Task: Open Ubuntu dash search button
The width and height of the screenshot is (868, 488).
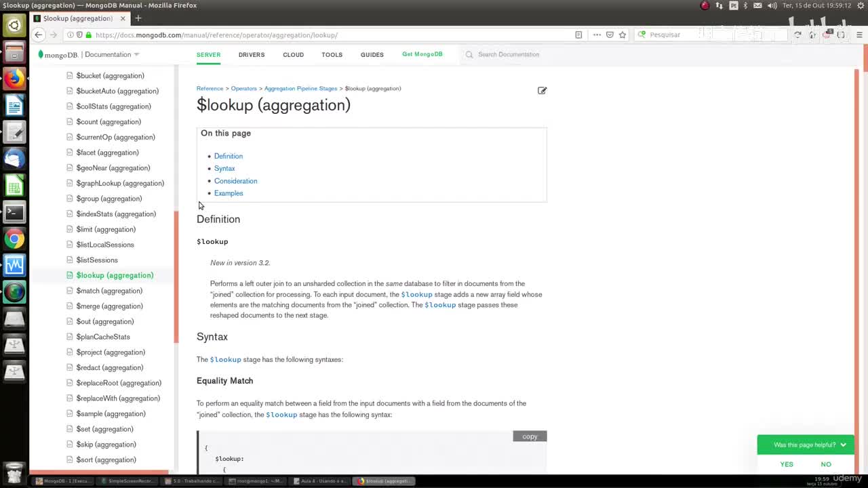Action: click(x=14, y=26)
